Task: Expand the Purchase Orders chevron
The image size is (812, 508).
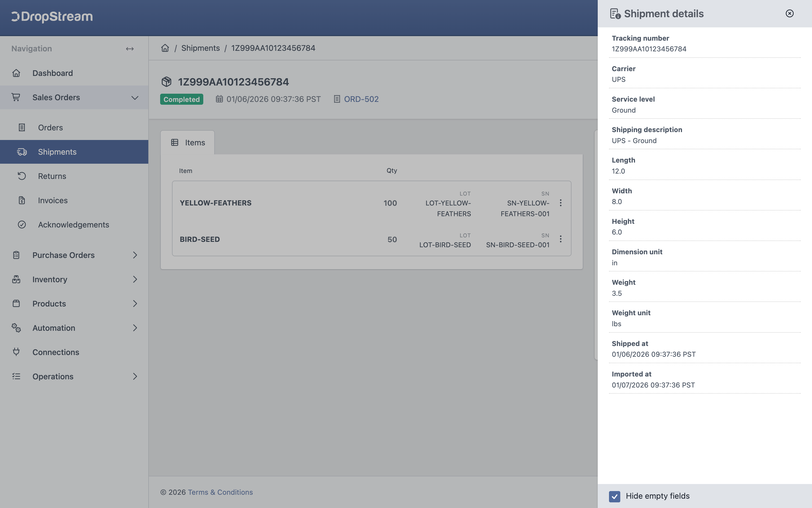Action: coord(135,255)
